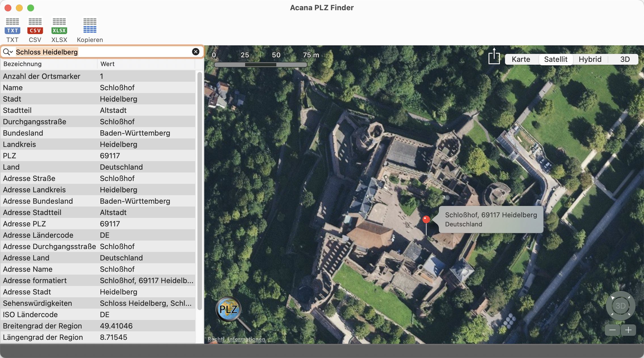Click the map share icon

[494, 56]
